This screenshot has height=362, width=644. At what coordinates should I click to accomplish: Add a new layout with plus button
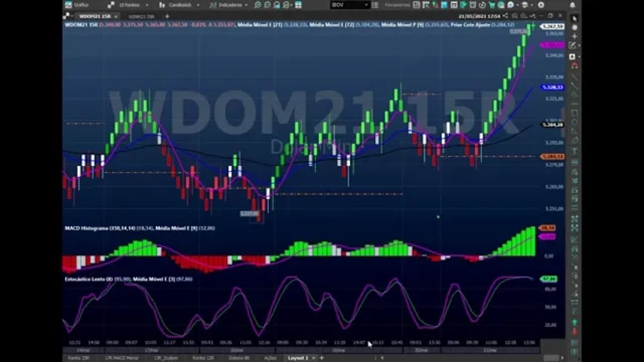321,358
